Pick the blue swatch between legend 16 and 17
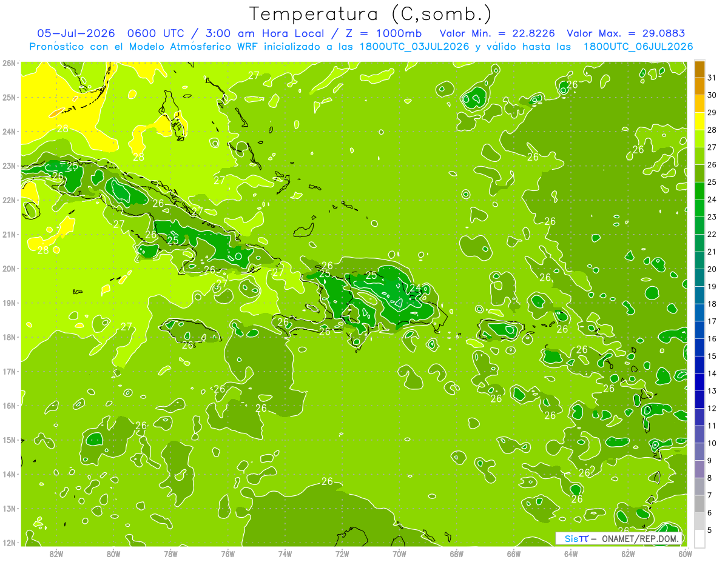 [699, 330]
